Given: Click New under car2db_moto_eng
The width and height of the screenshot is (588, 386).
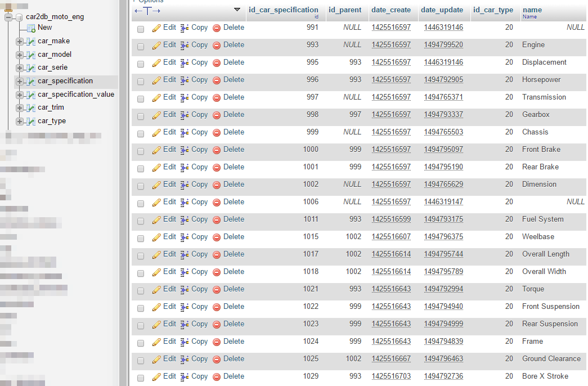Looking at the screenshot, I should pos(44,28).
